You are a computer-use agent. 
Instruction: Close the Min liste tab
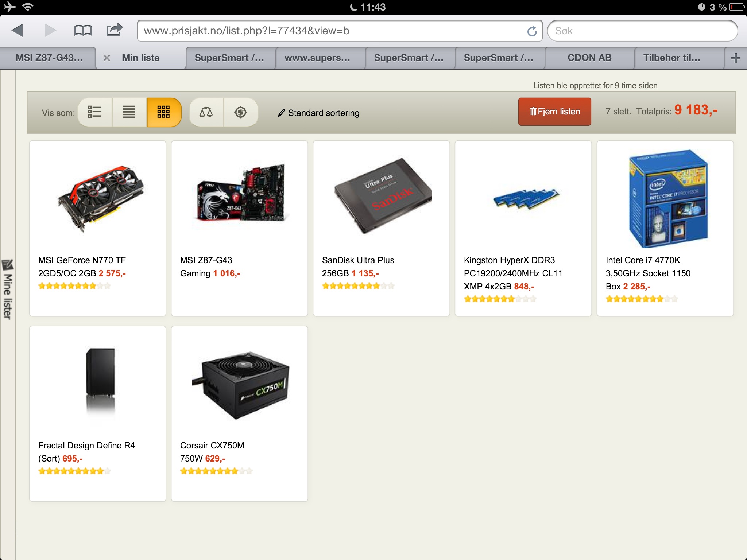107,58
